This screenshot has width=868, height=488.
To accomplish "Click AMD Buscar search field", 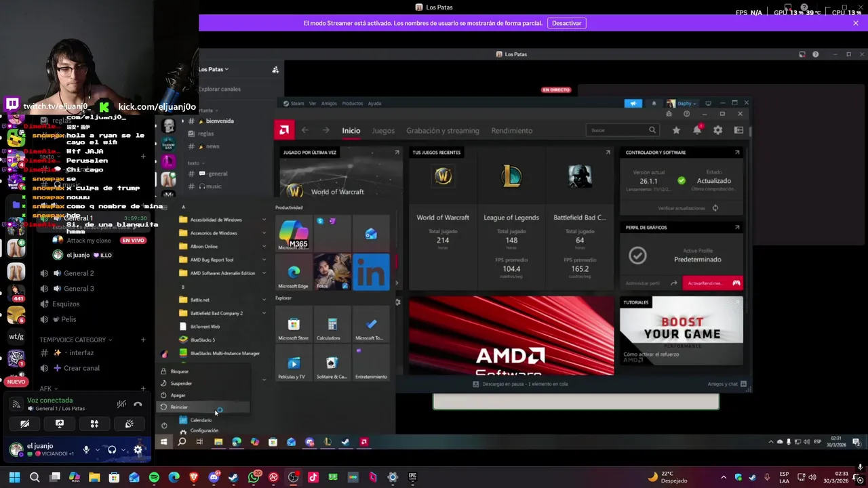I will point(623,130).
